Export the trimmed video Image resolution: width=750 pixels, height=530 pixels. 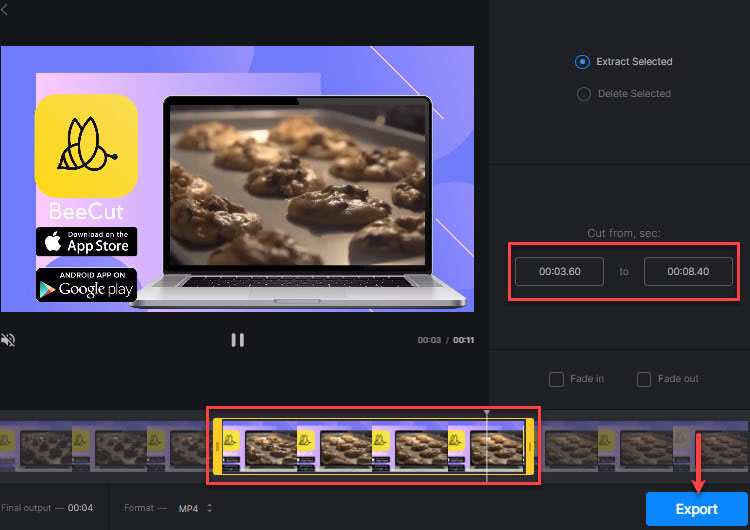click(x=696, y=509)
